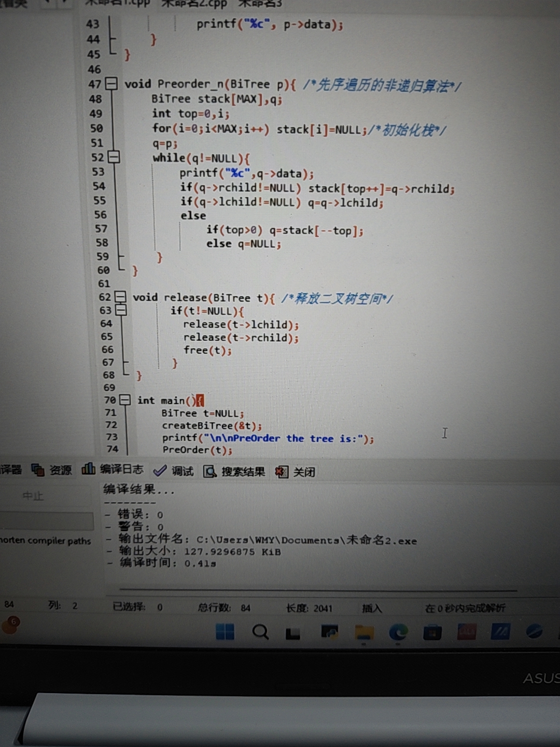Click the red X icon beside 关闭

(x=282, y=472)
